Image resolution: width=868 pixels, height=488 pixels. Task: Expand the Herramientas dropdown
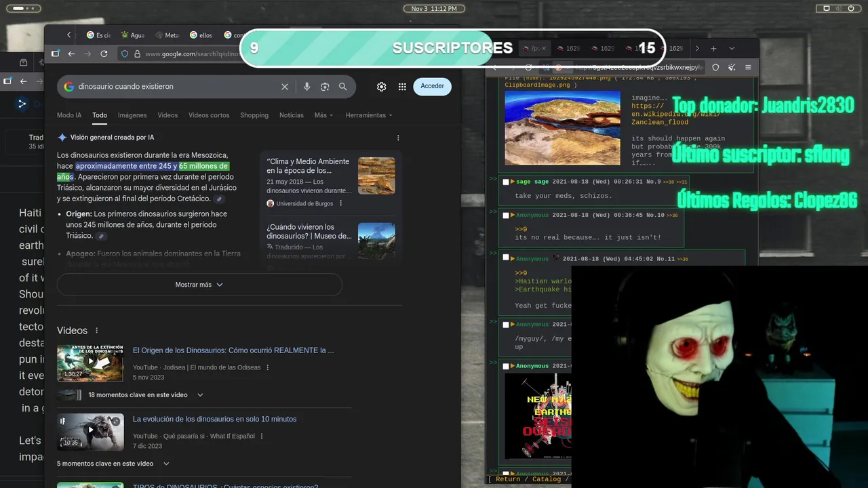[369, 115]
